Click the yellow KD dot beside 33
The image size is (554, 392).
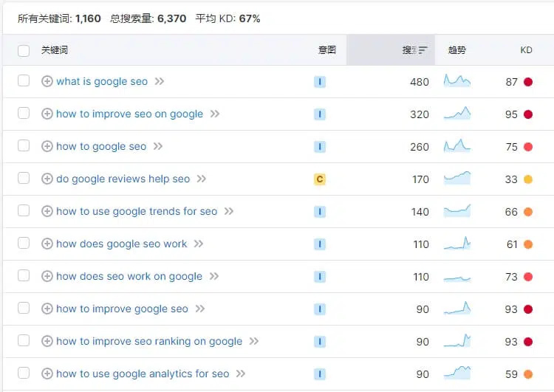tap(528, 179)
